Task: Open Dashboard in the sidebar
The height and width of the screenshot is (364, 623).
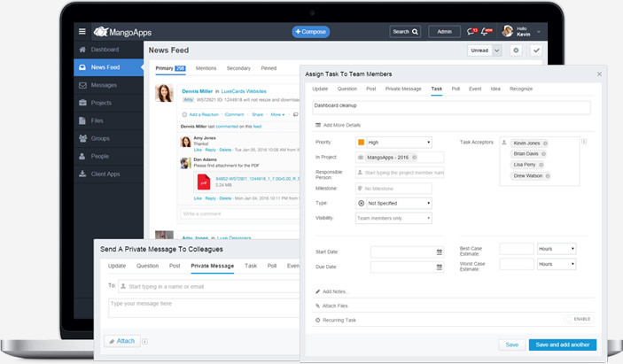Action: [108, 50]
